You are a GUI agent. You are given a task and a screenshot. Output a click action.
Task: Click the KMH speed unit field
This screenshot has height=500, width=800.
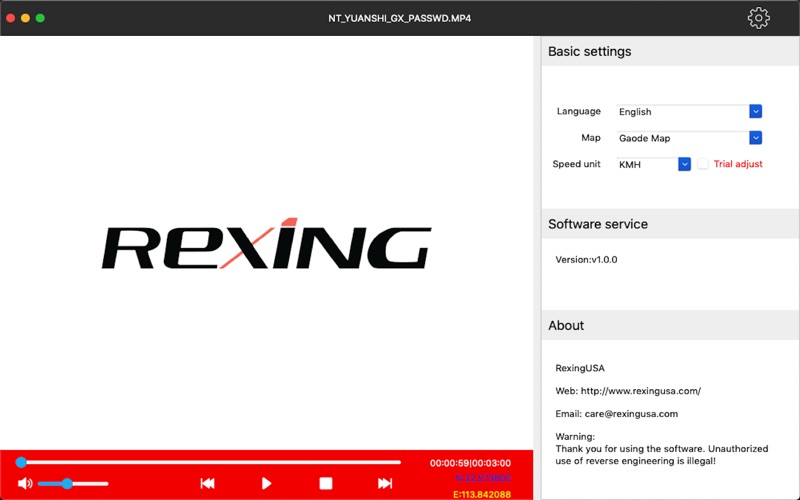coord(654,164)
